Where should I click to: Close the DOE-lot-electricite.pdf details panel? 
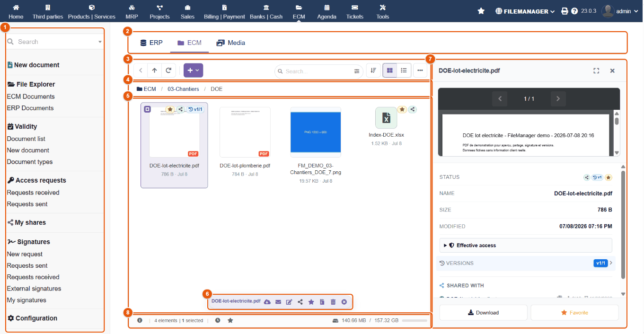click(612, 70)
